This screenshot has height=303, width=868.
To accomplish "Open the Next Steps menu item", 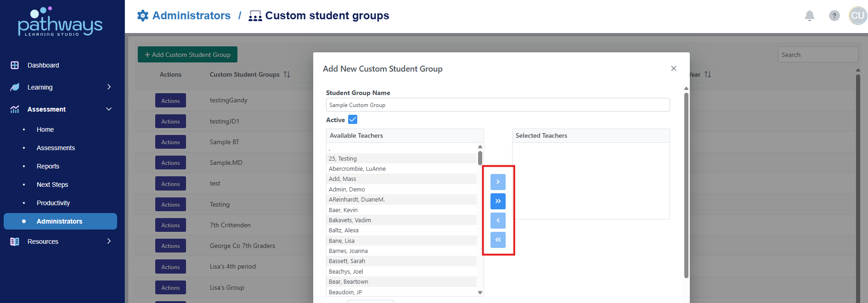I will (x=52, y=185).
